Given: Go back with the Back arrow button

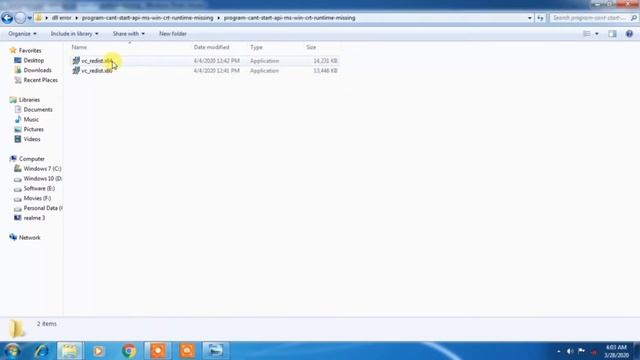Looking at the screenshot, I should coord(7,18).
